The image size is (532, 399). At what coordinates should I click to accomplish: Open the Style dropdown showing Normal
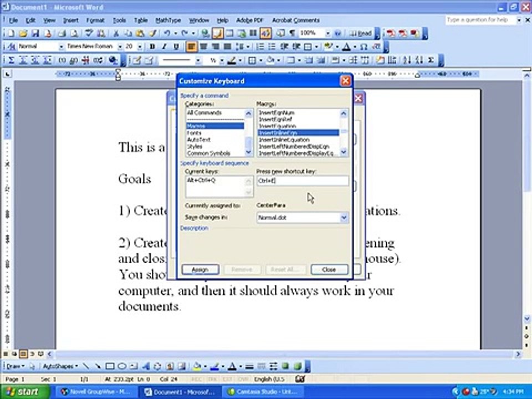click(x=61, y=47)
